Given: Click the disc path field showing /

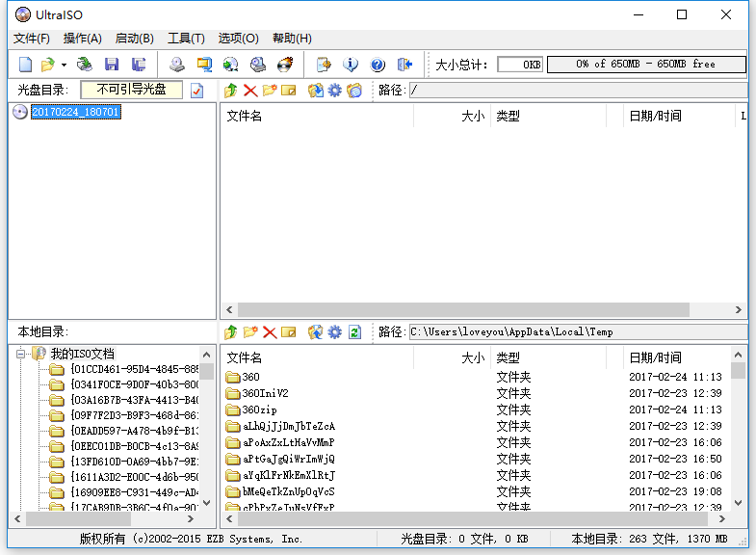Looking at the screenshot, I should click(x=579, y=91).
